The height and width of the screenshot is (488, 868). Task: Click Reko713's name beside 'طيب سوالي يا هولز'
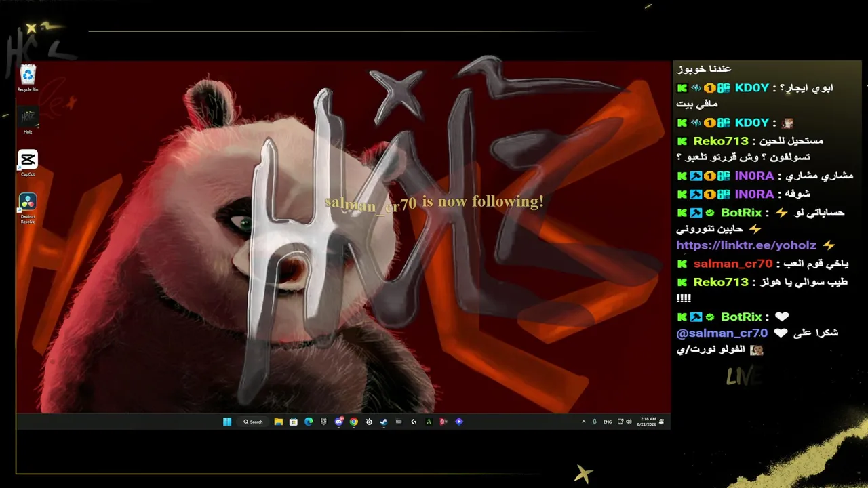pyautogui.click(x=721, y=282)
